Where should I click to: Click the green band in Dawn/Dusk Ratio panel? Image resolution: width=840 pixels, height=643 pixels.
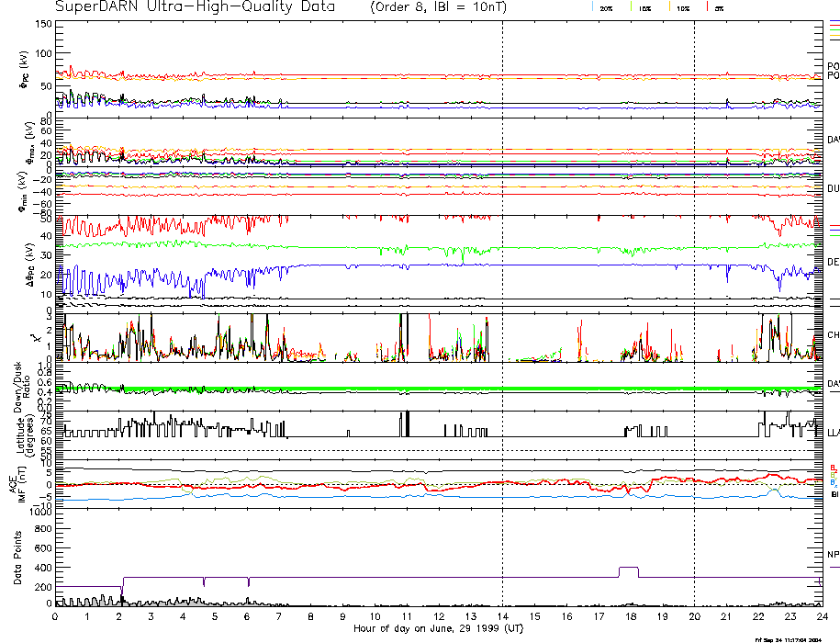(459, 389)
